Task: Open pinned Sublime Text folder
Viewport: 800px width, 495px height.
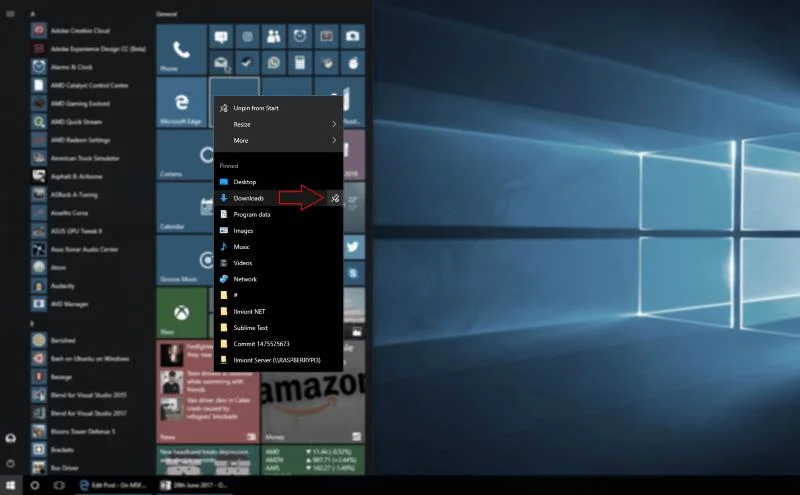Action: 278,328
